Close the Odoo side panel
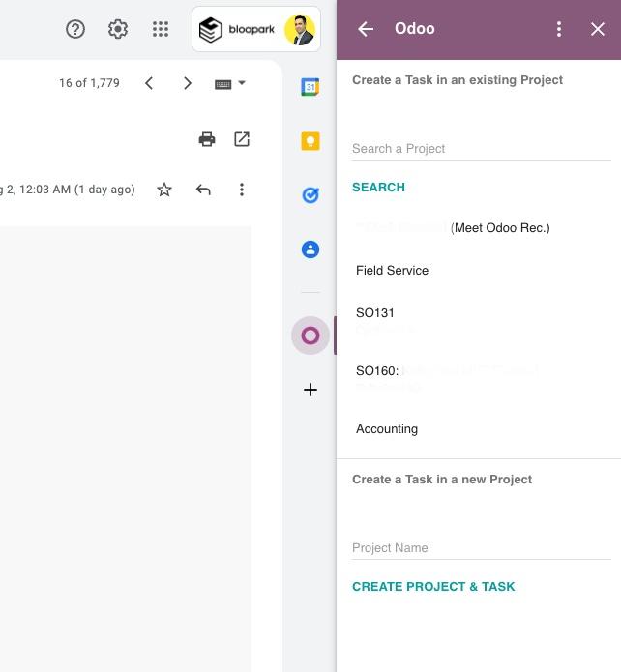The height and width of the screenshot is (672, 621). coord(598,29)
